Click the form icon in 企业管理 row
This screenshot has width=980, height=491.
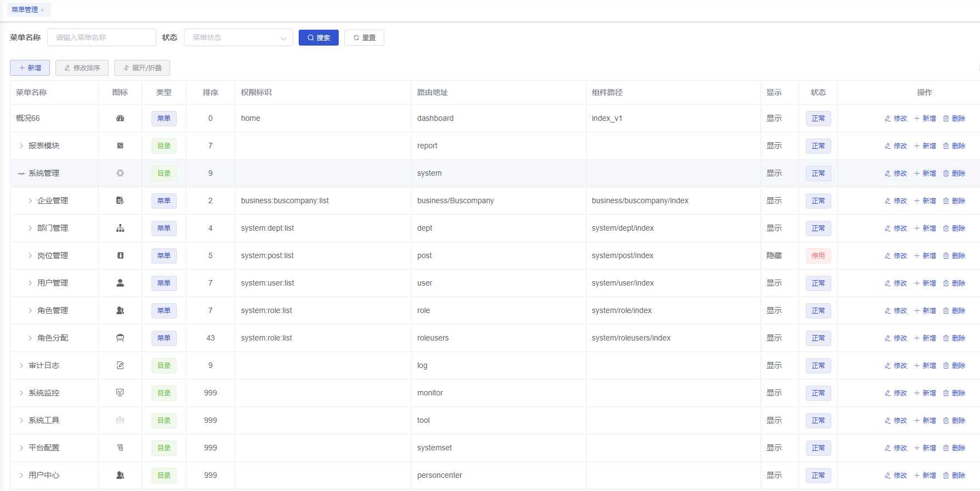120,200
